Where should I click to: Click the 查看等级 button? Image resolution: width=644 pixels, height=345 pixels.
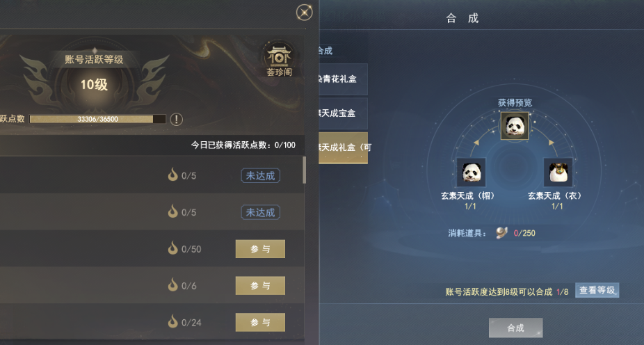point(597,290)
